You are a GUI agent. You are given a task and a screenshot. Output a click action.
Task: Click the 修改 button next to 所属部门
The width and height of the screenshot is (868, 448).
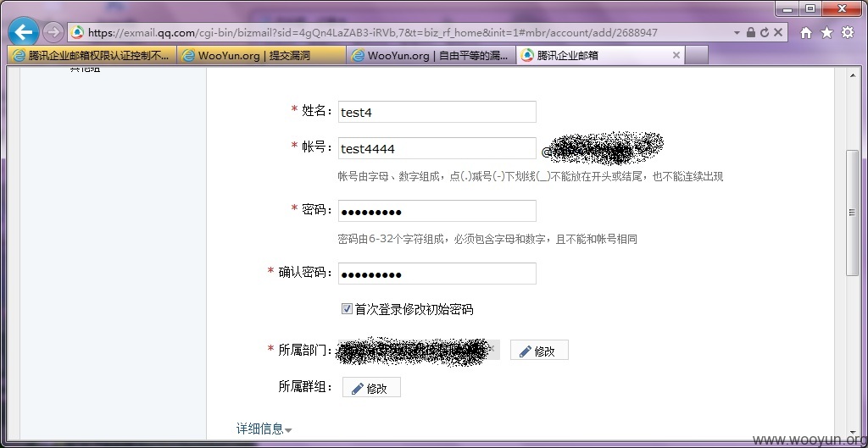(x=539, y=351)
